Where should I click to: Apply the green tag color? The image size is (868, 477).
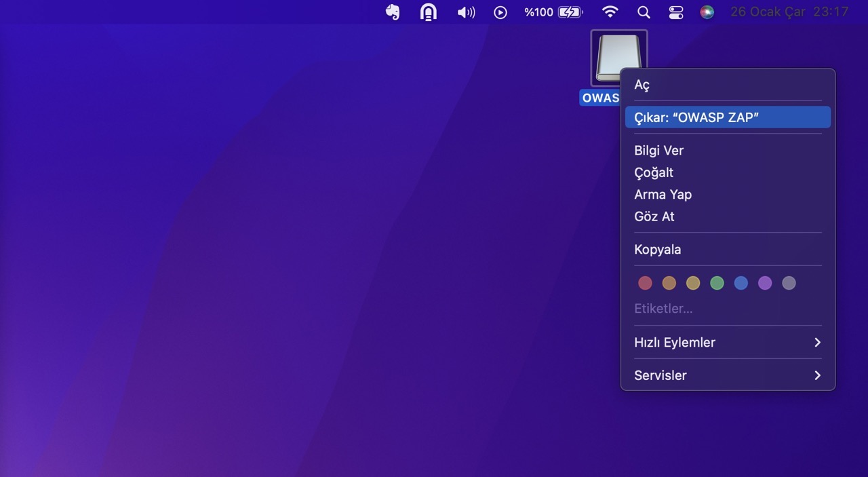[717, 283]
